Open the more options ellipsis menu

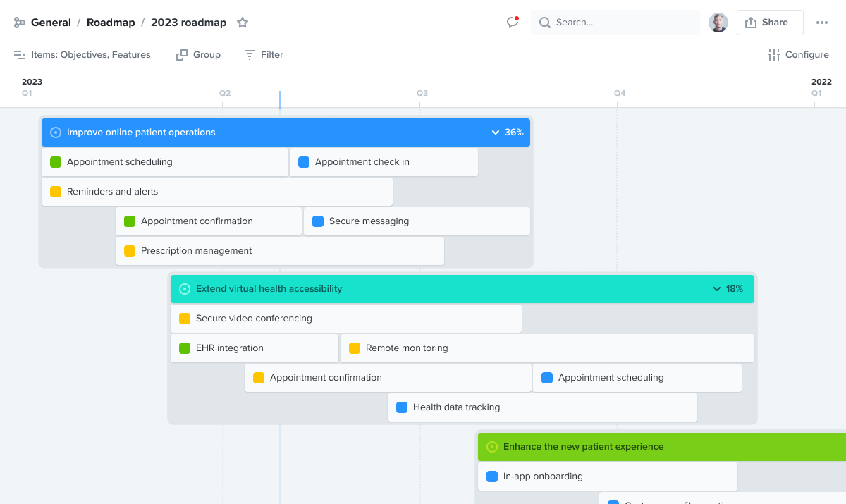(x=822, y=22)
